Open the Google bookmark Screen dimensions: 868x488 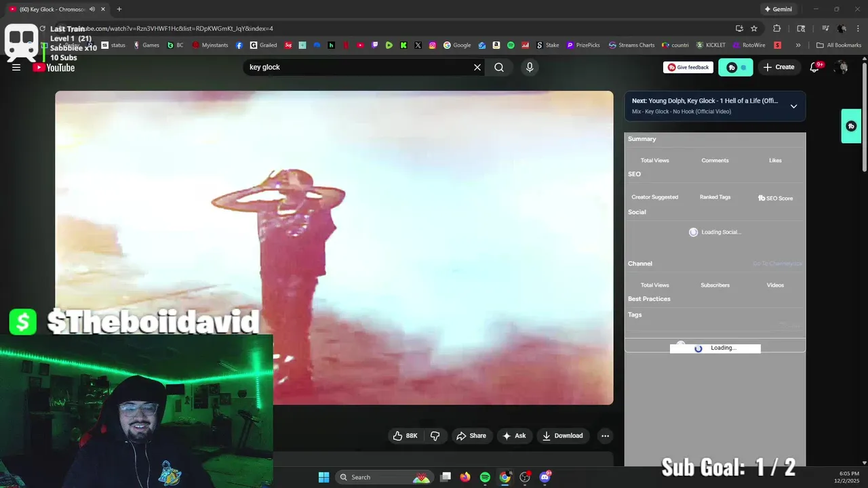point(457,45)
